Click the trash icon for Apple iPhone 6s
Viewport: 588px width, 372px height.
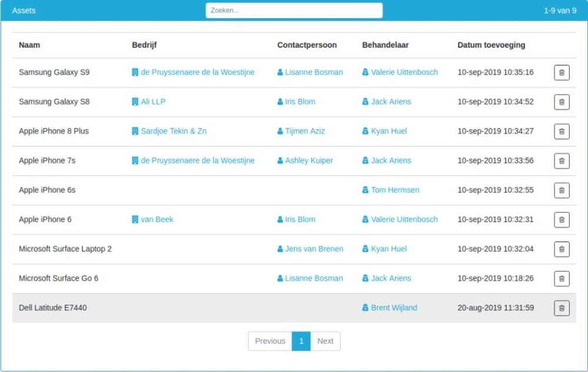[x=561, y=190]
